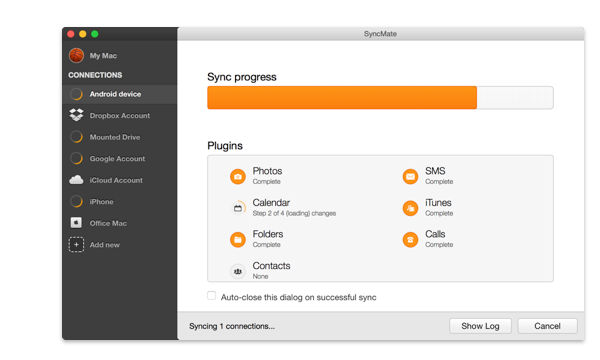Click the Contacts plugin icon
This screenshot has height=360, width=600.
click(238, 271)
